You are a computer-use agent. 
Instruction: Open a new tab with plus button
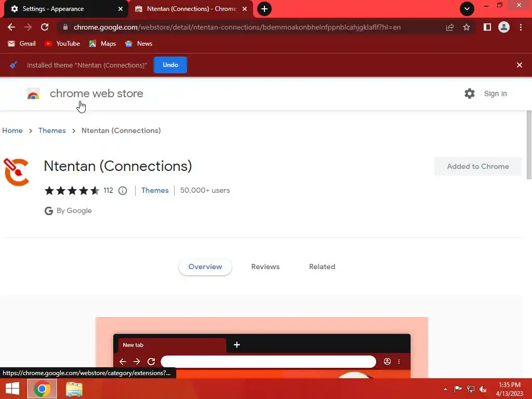[264, 9]
